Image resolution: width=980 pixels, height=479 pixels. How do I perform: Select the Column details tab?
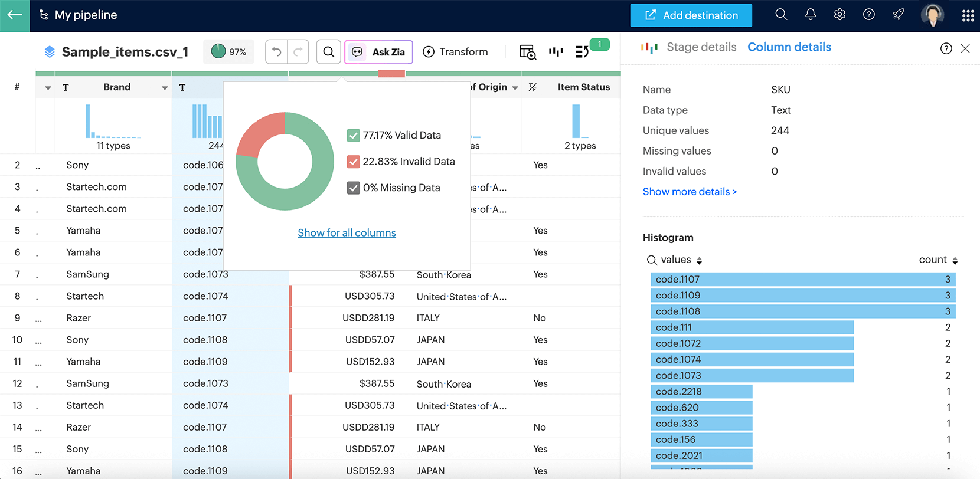tap(789, 47)
